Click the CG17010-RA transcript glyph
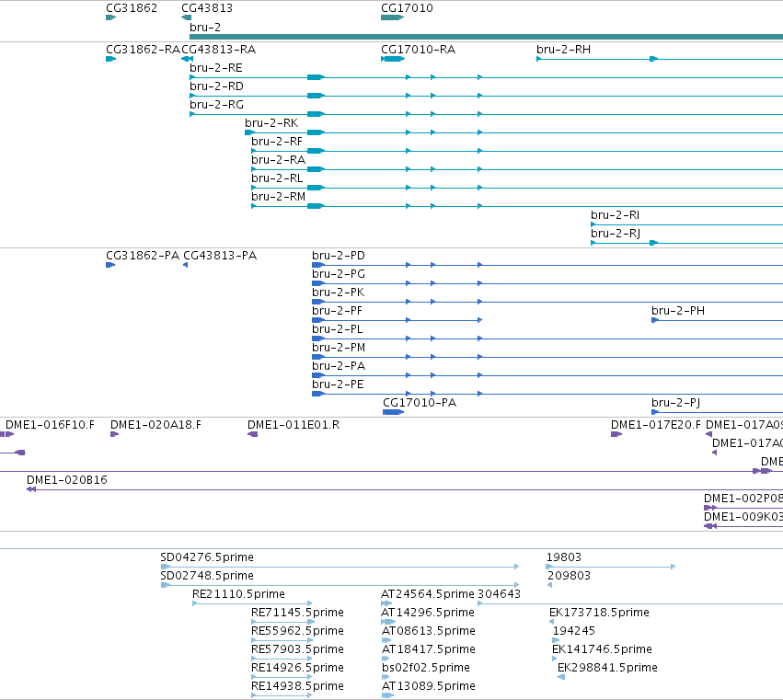The image size is (783, 700). [393, 59]
